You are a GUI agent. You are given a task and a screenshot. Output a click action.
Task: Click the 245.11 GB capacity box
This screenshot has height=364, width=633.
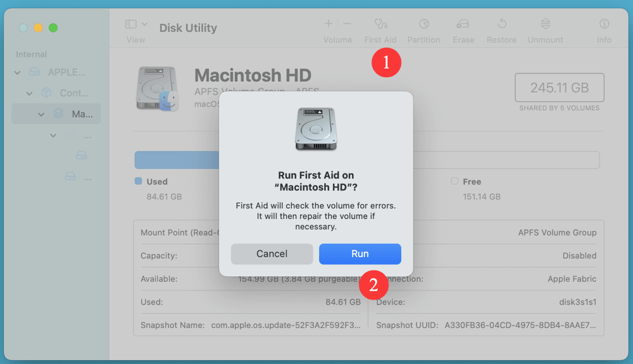click(x=559, y=87)
